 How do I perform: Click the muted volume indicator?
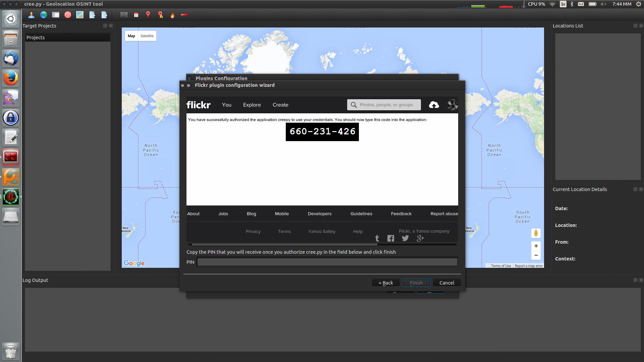click(603, 4)
